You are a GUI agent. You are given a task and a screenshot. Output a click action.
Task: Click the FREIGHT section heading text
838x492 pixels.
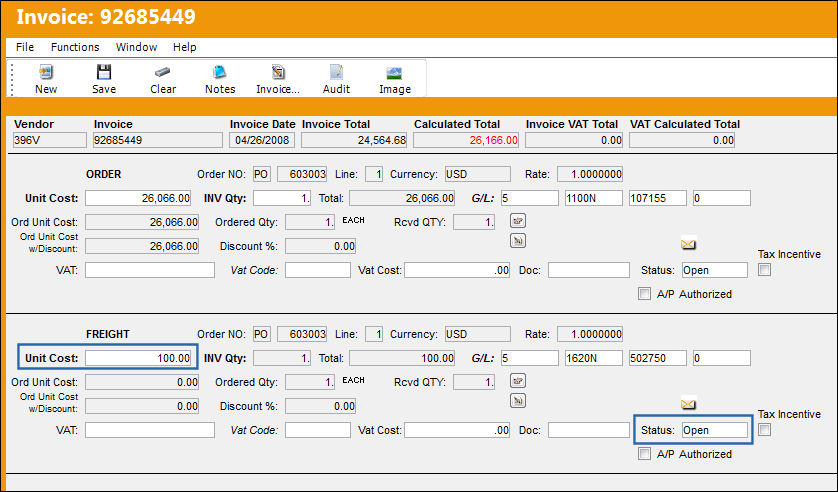click(x=107, y=334)
